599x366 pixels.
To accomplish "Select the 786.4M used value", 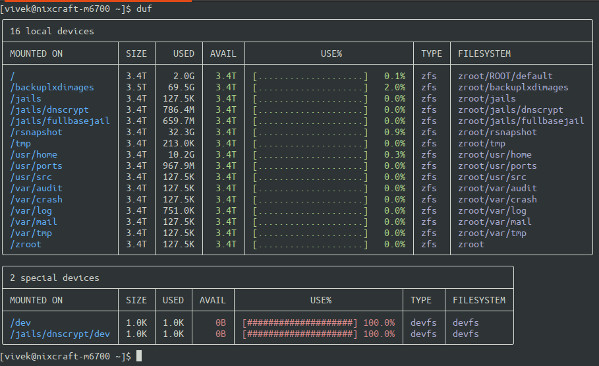I will 178,110.
